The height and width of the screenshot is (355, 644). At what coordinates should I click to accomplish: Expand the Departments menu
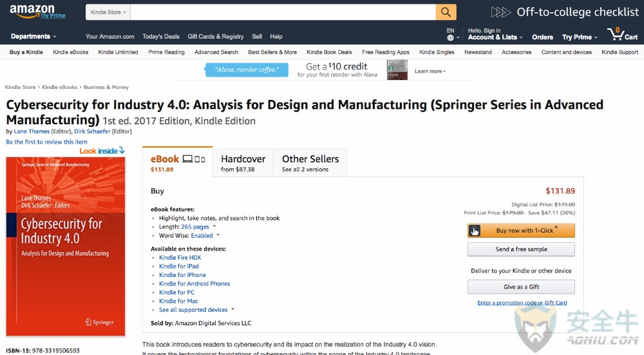[33, 37]
